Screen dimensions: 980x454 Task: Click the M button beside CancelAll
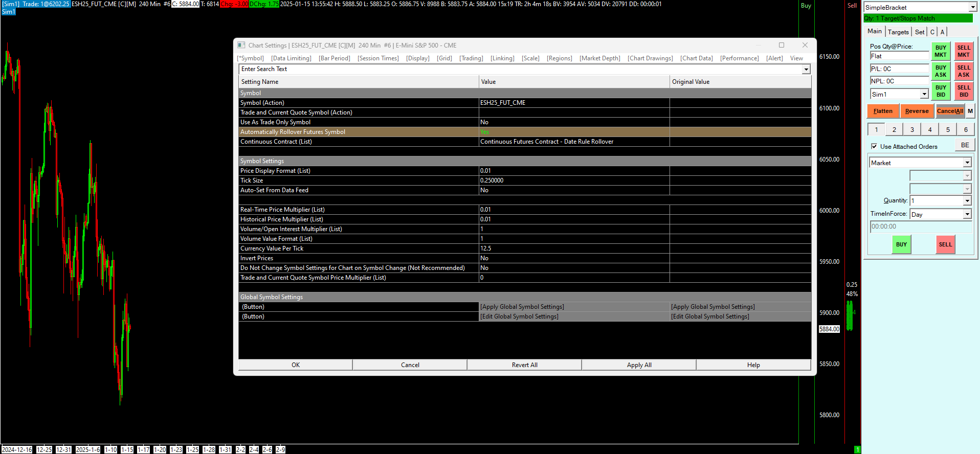[970, 111]
